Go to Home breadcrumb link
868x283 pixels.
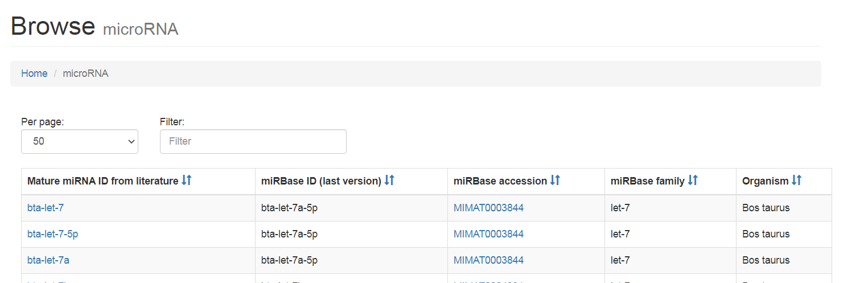pyautogui.click(x=34, y=73)
